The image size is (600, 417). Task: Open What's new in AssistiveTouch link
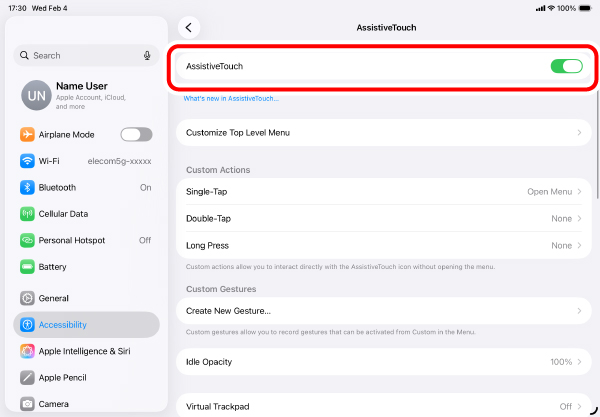click(231, 99)
